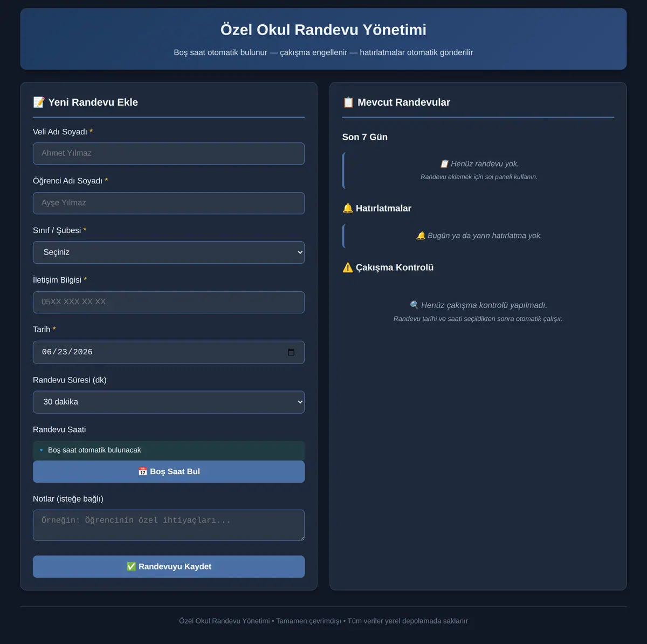Click the magnifier icon in conflict check message
Image resolution: width=647 pixels, height=644 pixels.
(x=414, y=305)
